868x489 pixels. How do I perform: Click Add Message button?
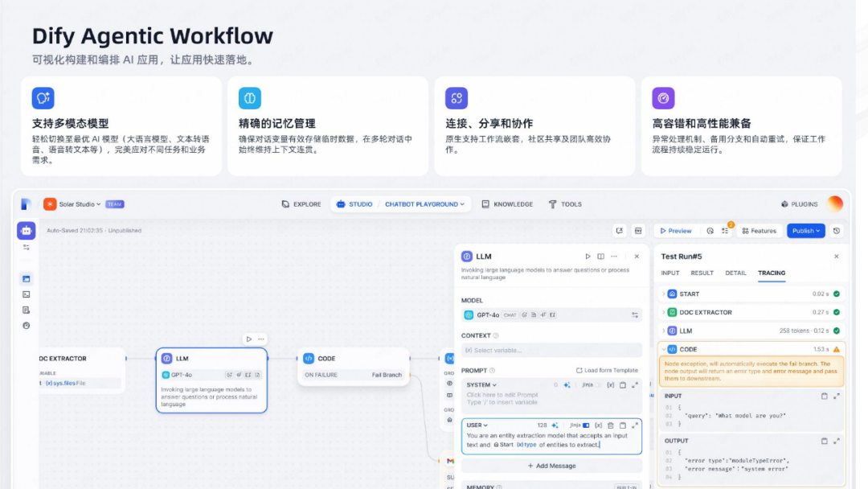pos(551,466)
